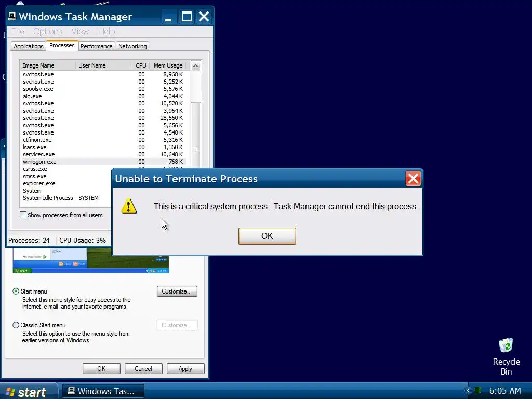Sort by Mem Usage column header

click(168, 65)
